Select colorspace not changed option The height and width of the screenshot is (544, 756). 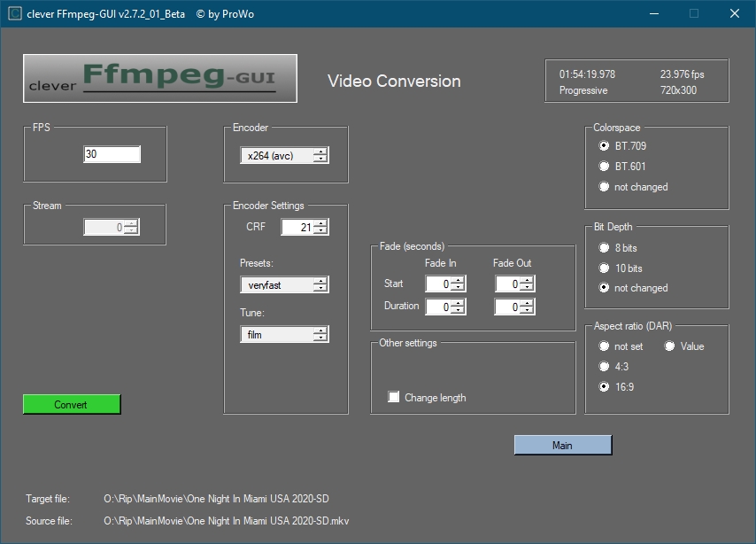[x=605, y=187]
